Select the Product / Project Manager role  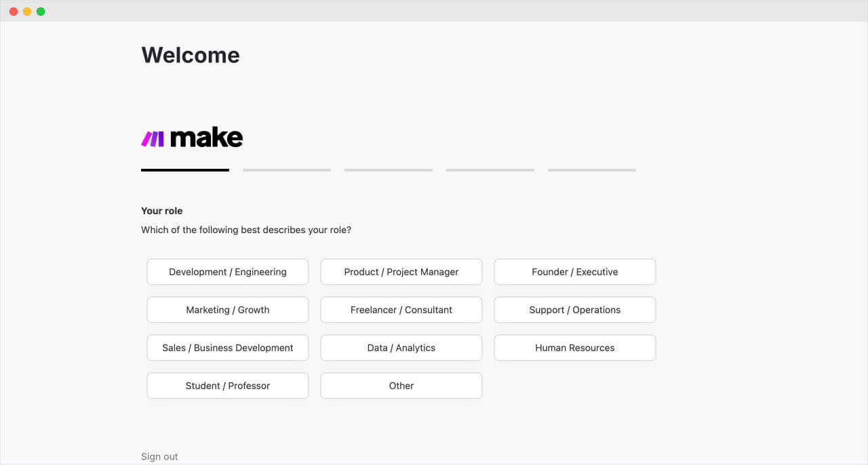point(401,271)
